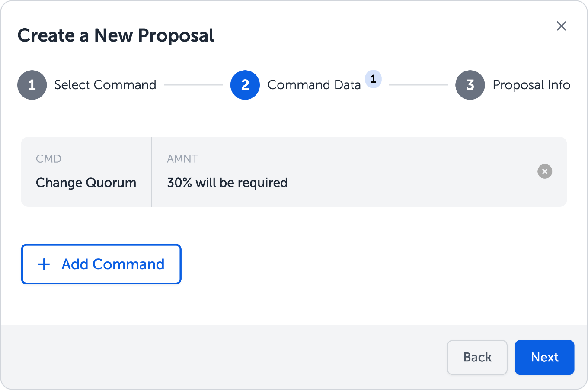The width and height of the screenshot is (588, 390).
Task: Click the CMD column label
Action: (48, 159)
